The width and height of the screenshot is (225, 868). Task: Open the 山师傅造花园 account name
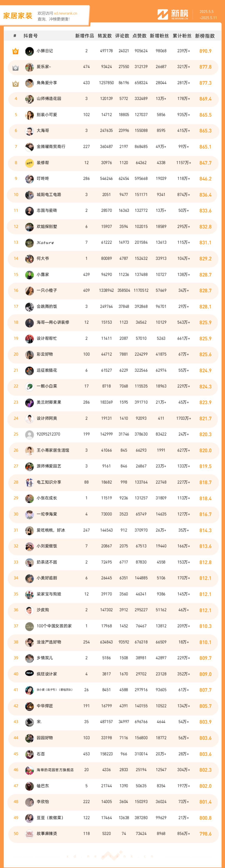[x=49, y=99]
